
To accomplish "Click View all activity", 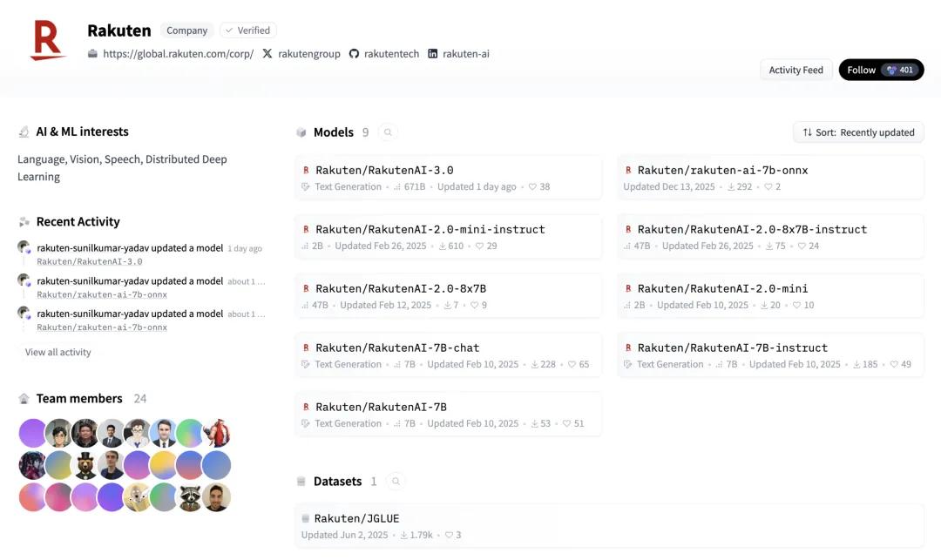I will (x=58, y=353).
